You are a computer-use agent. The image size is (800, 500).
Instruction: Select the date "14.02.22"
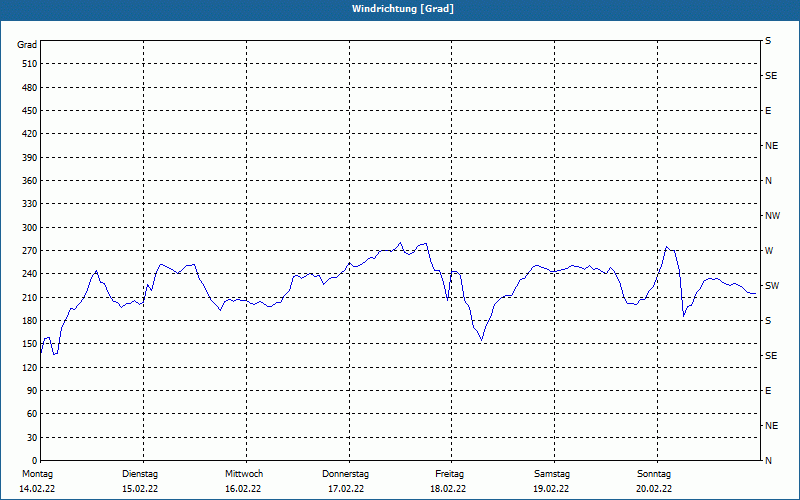pos(37,489)
